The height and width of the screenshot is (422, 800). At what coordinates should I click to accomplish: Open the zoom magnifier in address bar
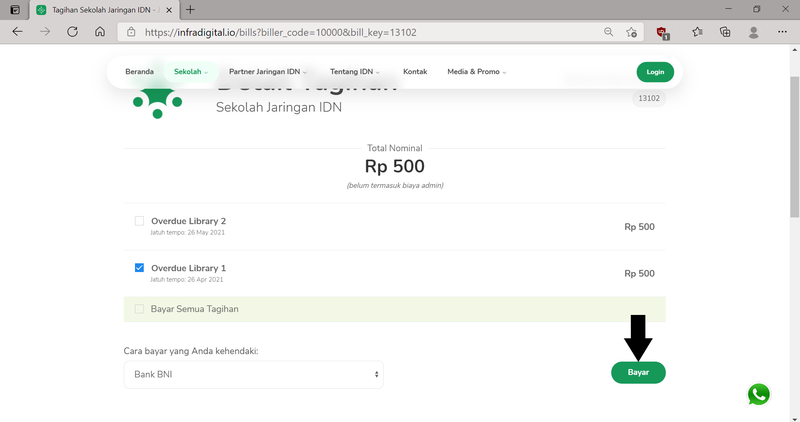(608, 32)
